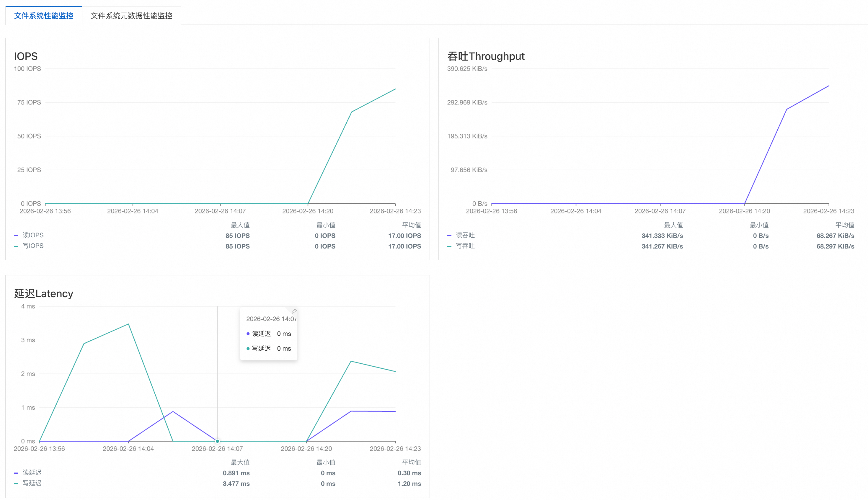The width and height of the screenshot is (868, 500).
Task: Toggle 读延迟 series in Latency legend
Action: (x=32, y=473)
